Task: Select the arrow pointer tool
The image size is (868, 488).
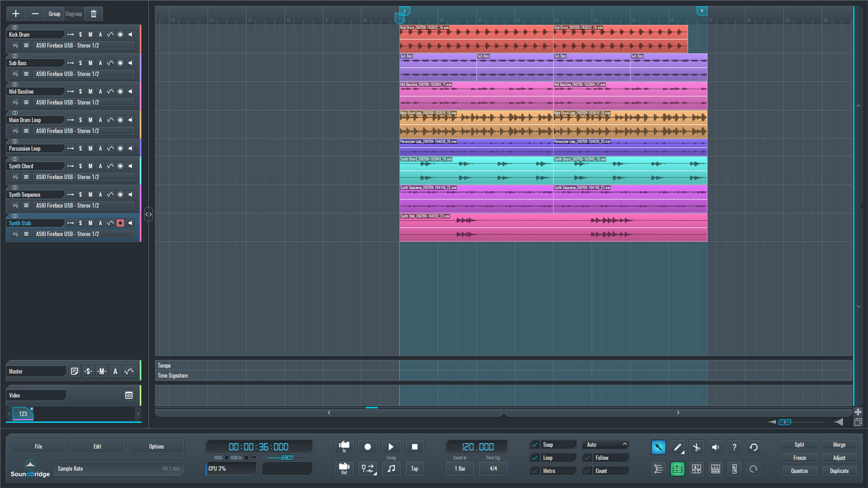Action: pos(658,447)
